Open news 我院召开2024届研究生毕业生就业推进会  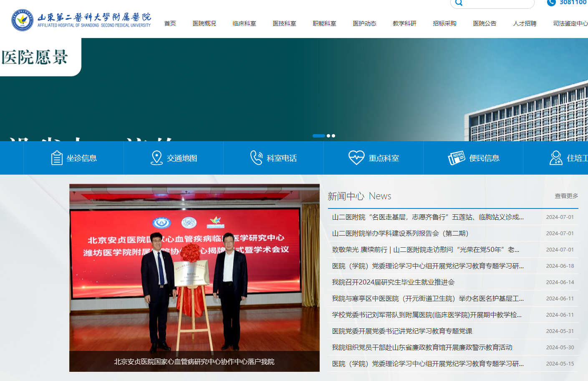(393, 282)
